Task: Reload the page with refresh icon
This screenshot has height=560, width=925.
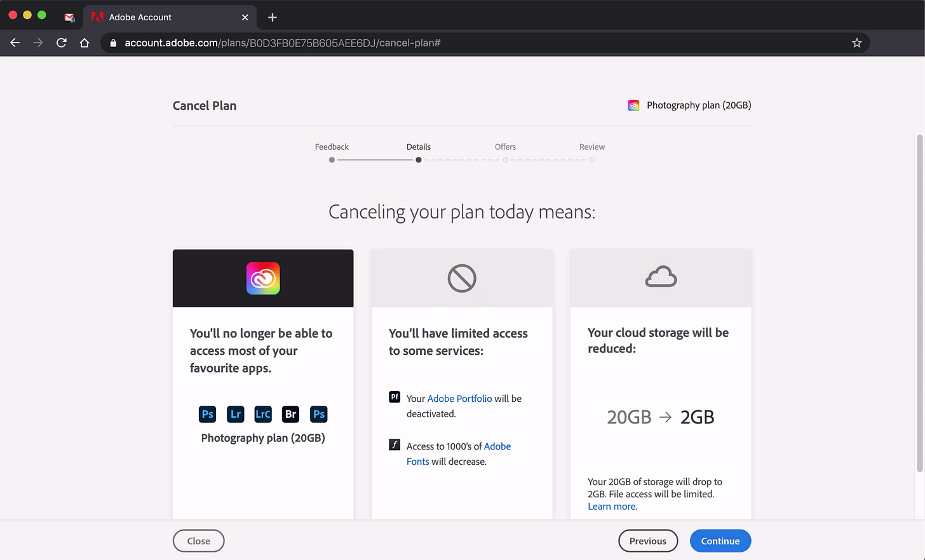Action: [62, 43]
